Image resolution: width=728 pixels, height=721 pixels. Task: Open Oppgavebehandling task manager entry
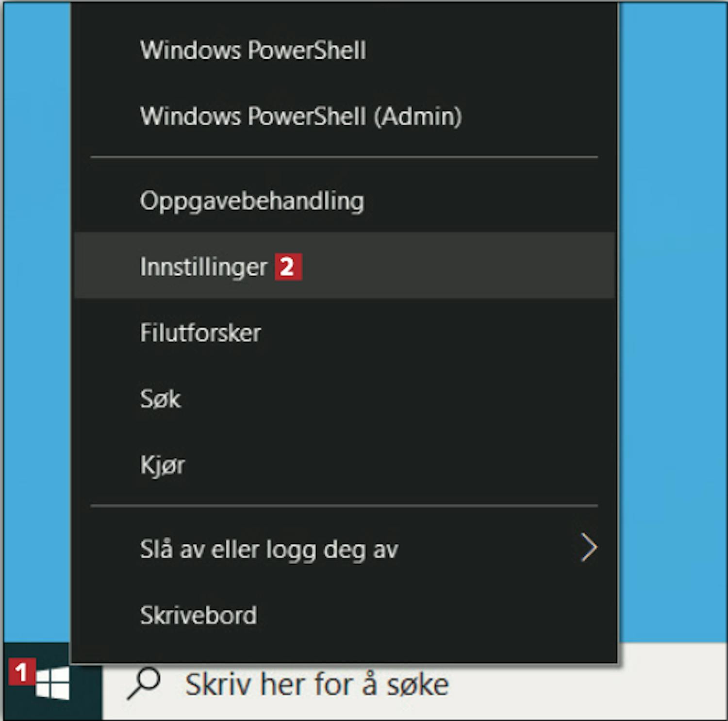(344, 200)
